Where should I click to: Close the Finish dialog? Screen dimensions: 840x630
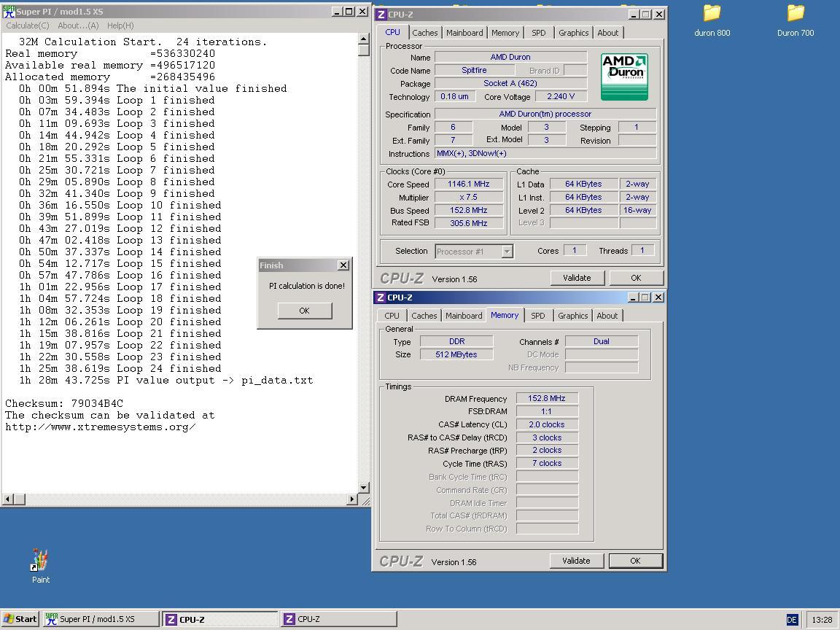[343, 265]
